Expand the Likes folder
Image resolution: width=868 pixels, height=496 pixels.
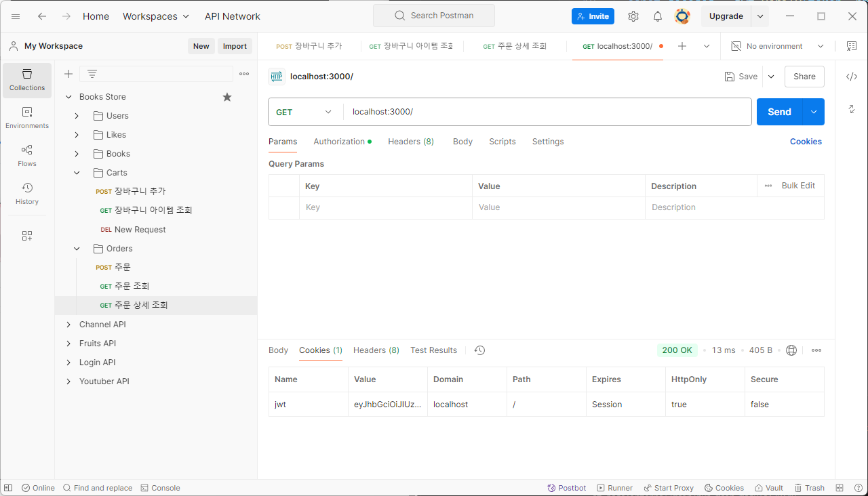77,135
